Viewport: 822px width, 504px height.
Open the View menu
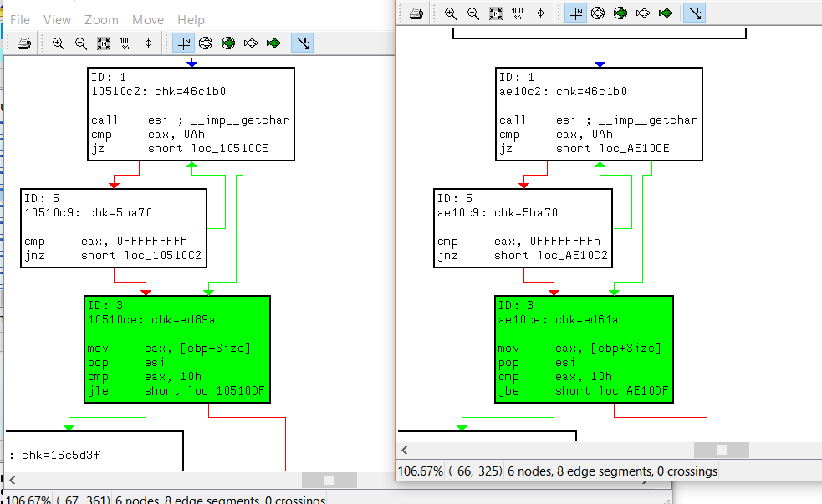point(58,19)
